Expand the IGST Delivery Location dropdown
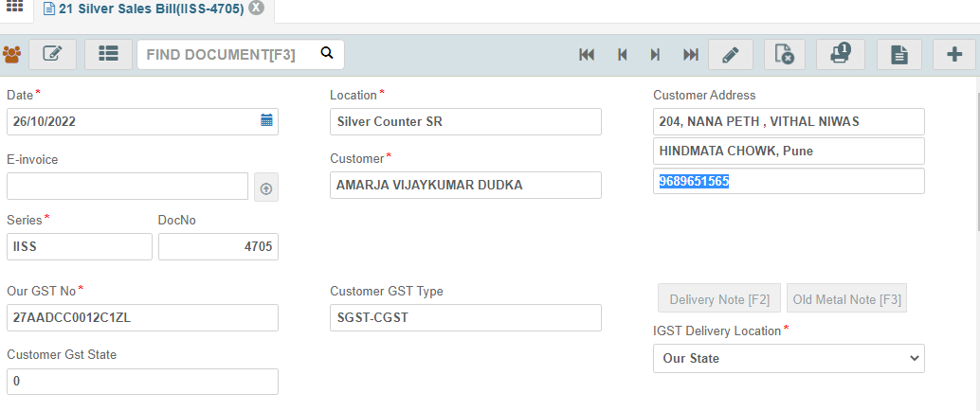 [x=789, y=359]
